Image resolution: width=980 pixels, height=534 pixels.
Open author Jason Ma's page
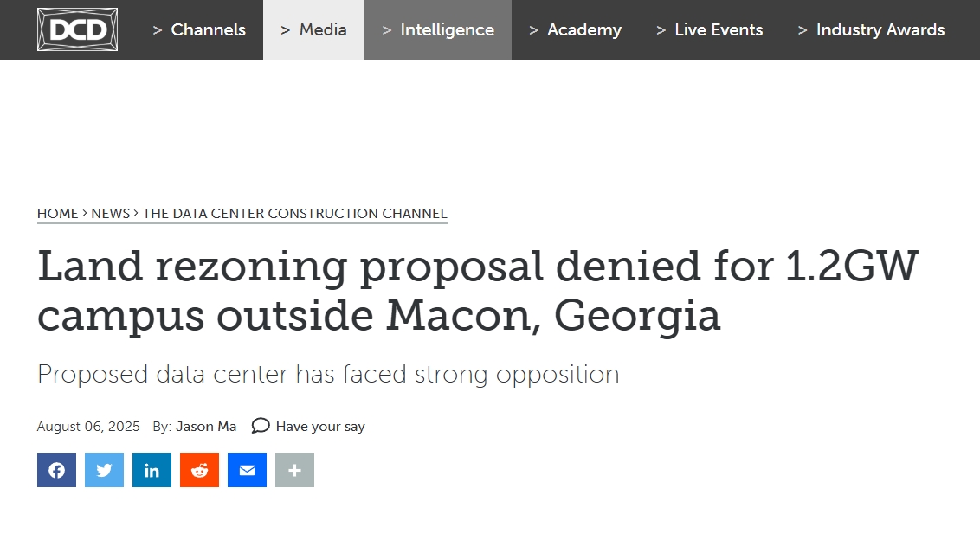pyautogui.click(x=206, y=427)
